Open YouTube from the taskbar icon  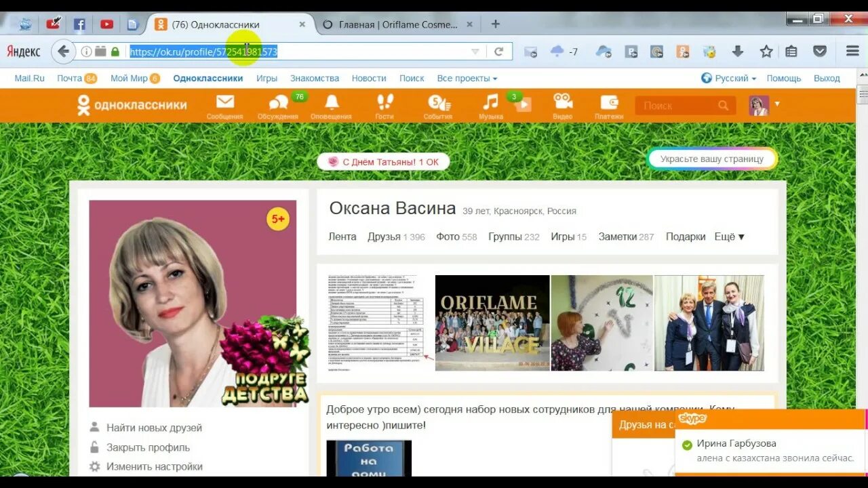pyautogui.click(x=106, y=24)
